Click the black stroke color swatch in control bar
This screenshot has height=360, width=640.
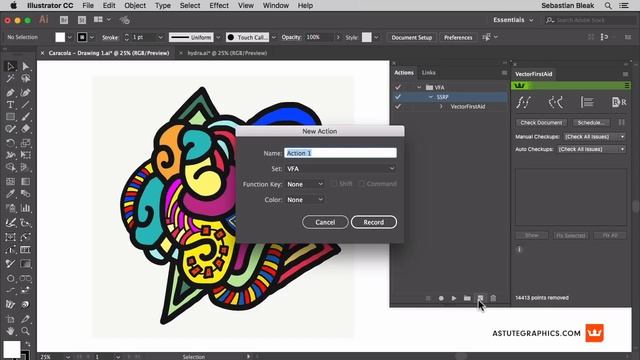[x=82, y=37]
